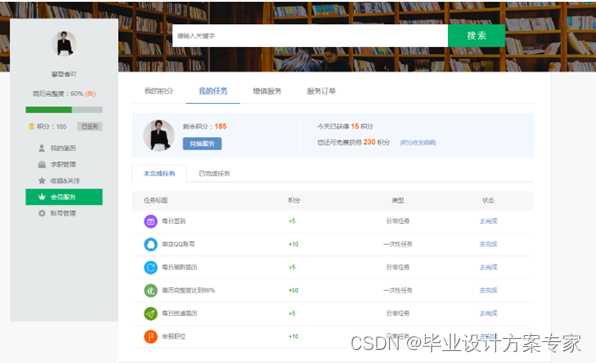Screen dimensions: 596x363
Task: Click the avatar in the points summary
Action: 159,135
